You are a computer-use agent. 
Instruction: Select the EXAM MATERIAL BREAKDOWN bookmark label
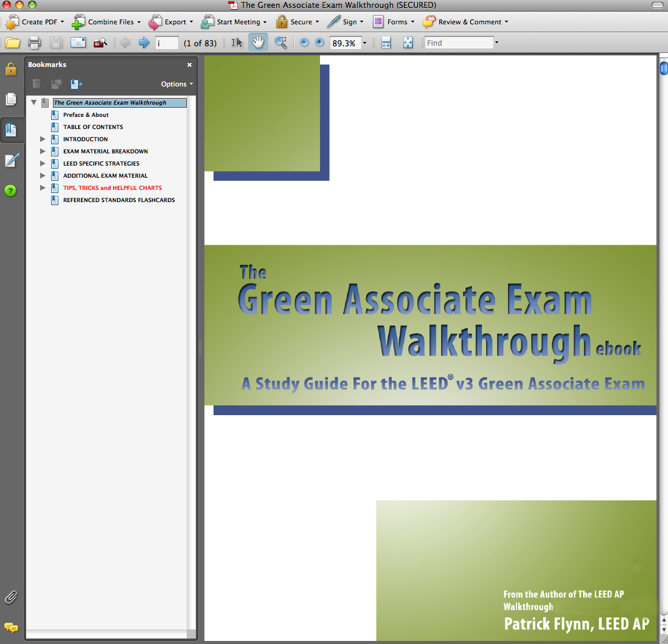pos(106,152)
